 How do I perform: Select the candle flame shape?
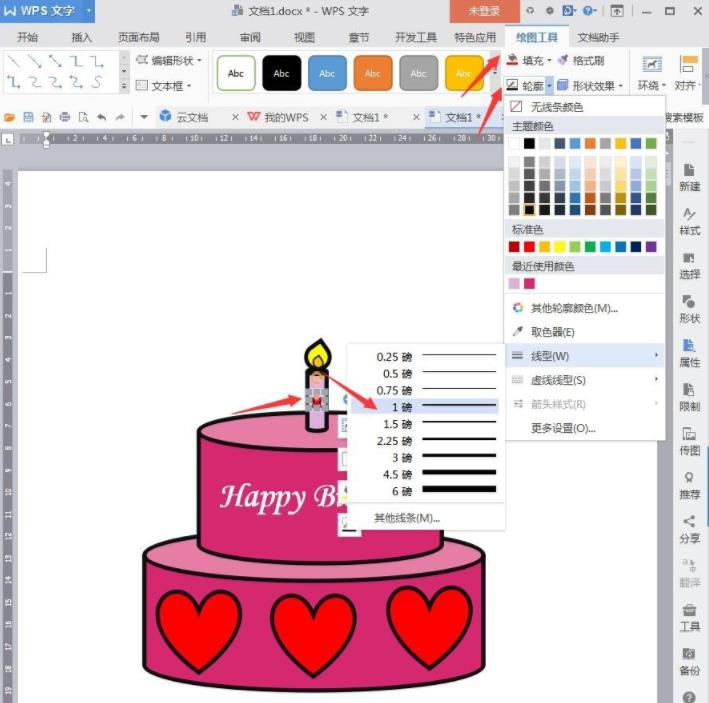click(x=318, y=354)
